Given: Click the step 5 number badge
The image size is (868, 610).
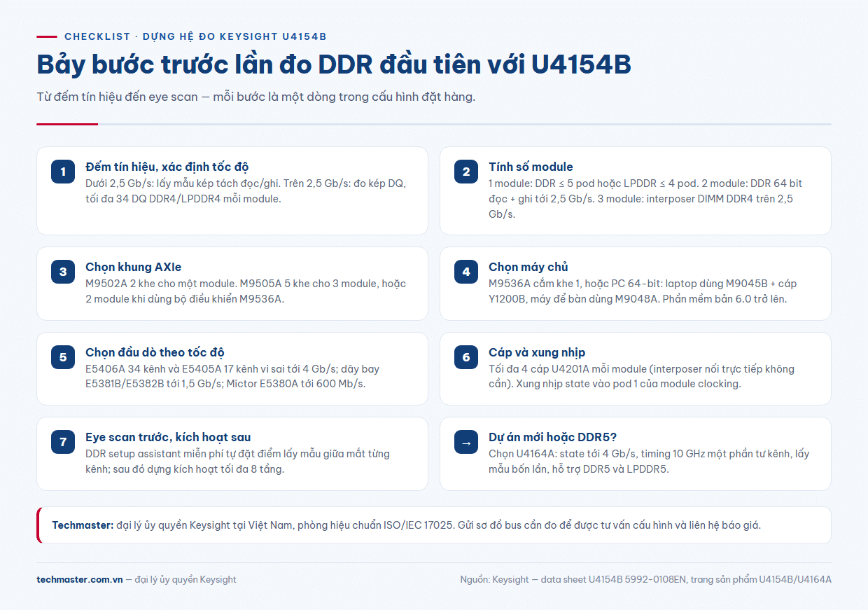Looking at the screenshot, I should point(63,357).
